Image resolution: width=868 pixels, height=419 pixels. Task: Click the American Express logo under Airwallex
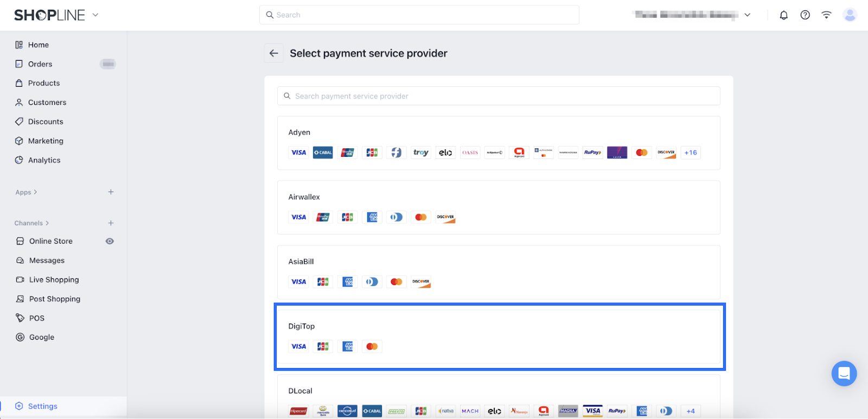tap(372, 217)
